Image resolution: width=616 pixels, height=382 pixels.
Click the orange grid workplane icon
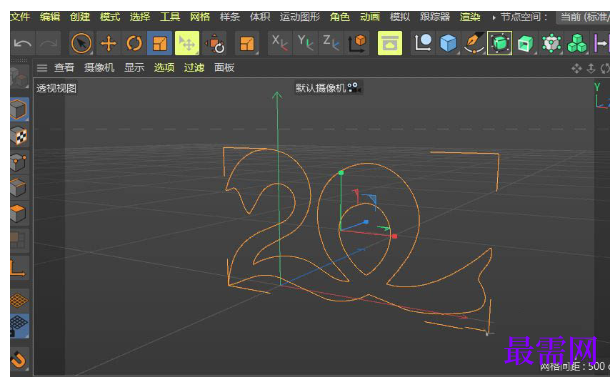point(19,300)
